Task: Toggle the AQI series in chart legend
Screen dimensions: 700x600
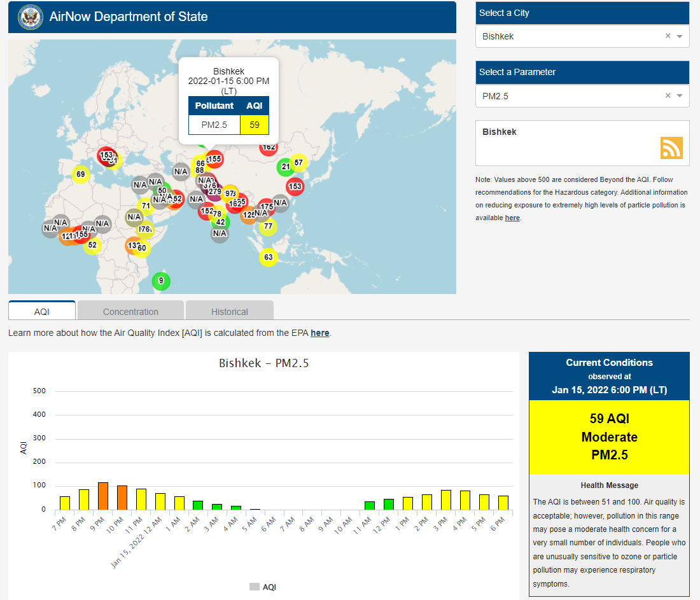Action: click(x=263, y=587)
